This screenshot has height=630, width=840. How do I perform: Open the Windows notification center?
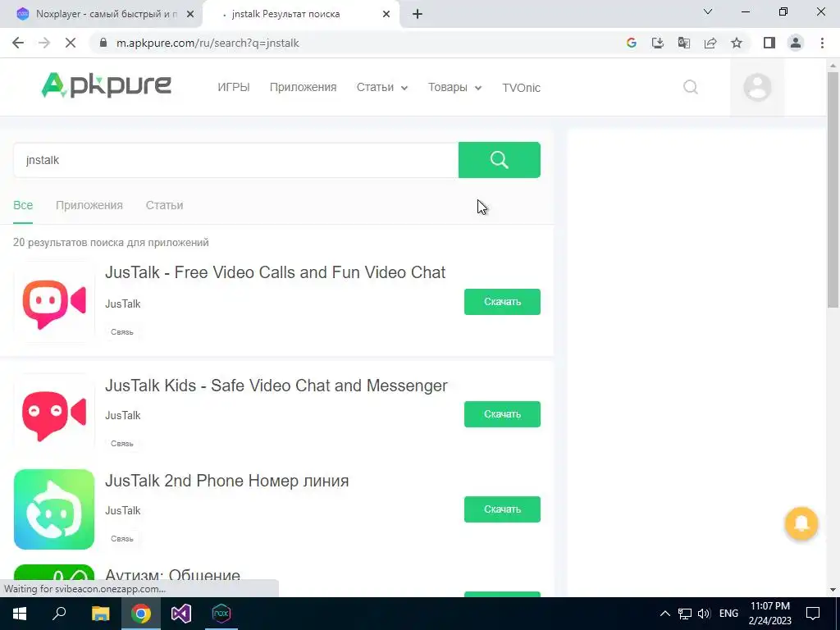coord(813,614)
